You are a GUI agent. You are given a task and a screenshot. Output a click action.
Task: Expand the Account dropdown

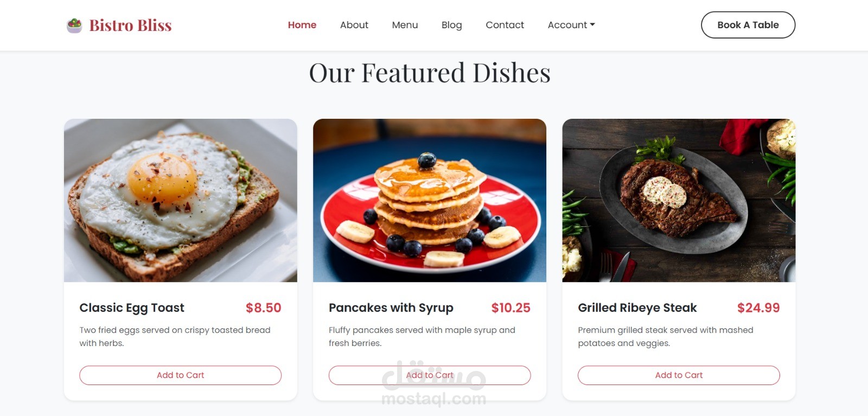(571, 25)
